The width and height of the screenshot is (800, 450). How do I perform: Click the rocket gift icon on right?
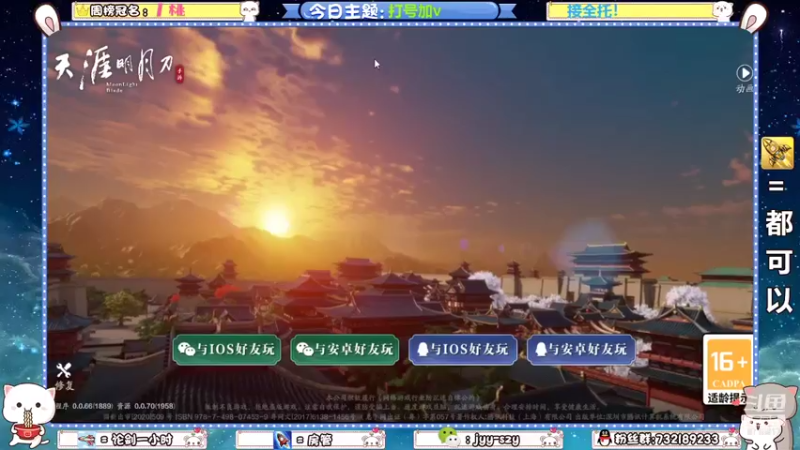[777, 153]
